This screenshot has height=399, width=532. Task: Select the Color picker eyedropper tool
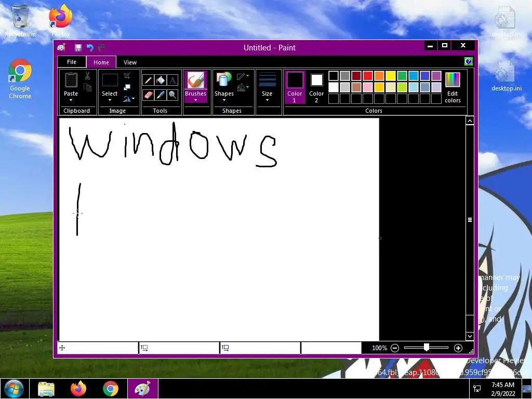point(161,95)
